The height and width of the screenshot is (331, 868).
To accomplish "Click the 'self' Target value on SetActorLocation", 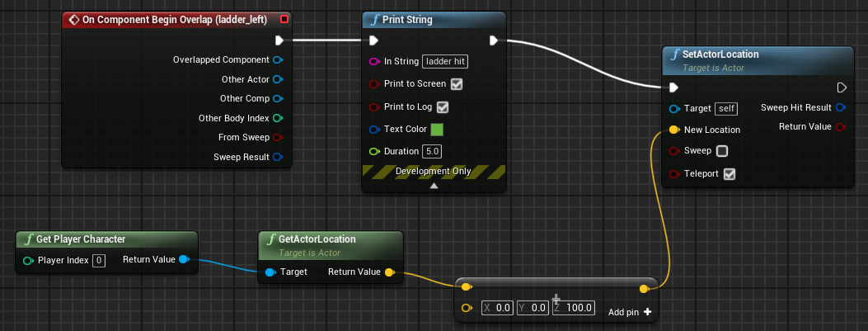I will click(x=726, y=109).
